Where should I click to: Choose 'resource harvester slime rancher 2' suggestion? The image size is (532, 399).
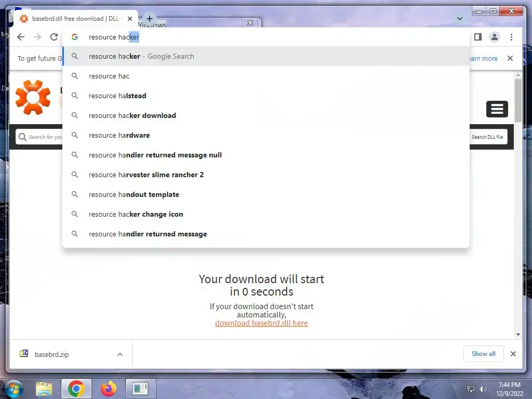266,175
